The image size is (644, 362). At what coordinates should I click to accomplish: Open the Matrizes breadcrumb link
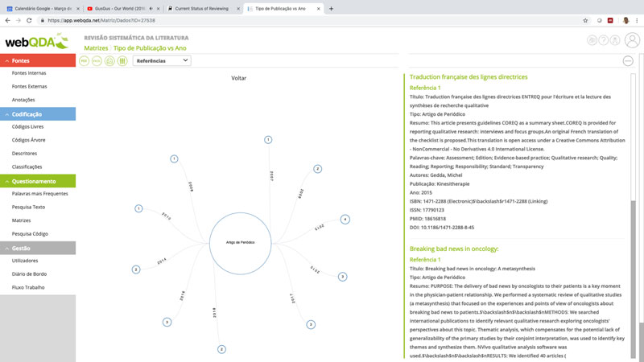coord(96,48)
